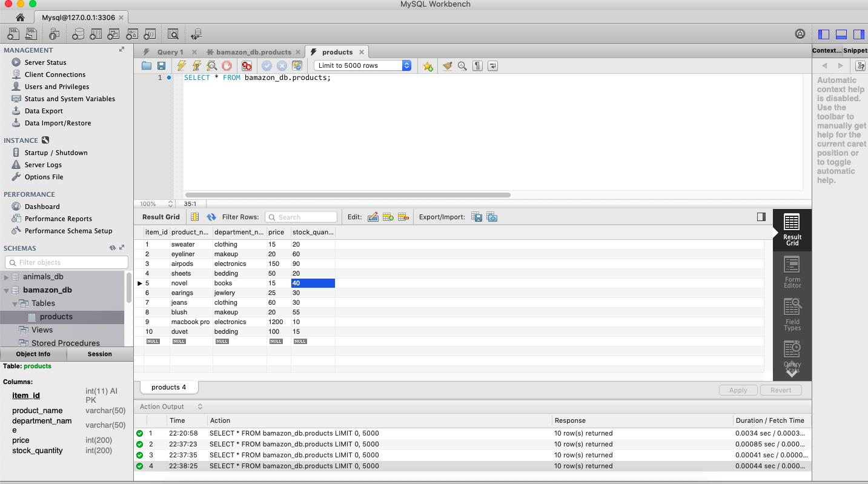Rollback the transaction icon
868x484 pixels.
click(x=282, y=65)
